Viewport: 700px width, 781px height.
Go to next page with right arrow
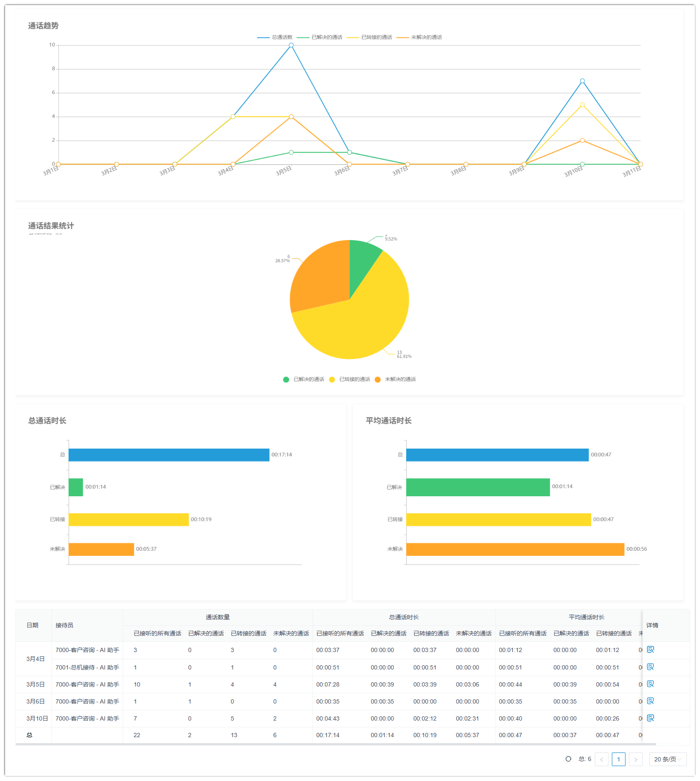pyautogui.click(x=635, y=759)
